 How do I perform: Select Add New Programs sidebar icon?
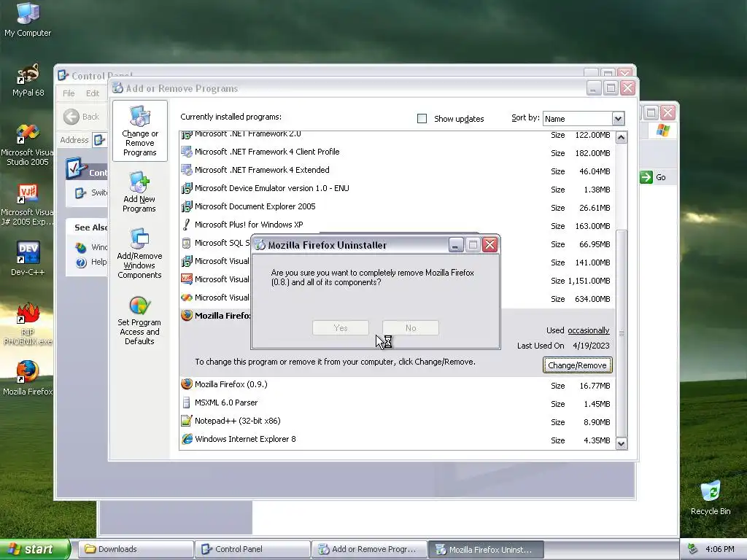(x=139, y=192)
